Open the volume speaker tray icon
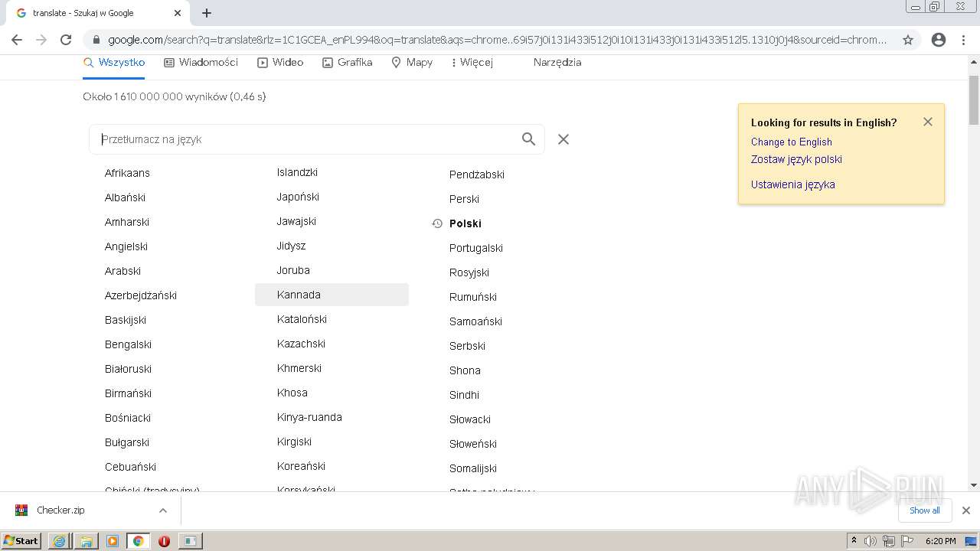 pyautogui.click(x=871, y=541)
